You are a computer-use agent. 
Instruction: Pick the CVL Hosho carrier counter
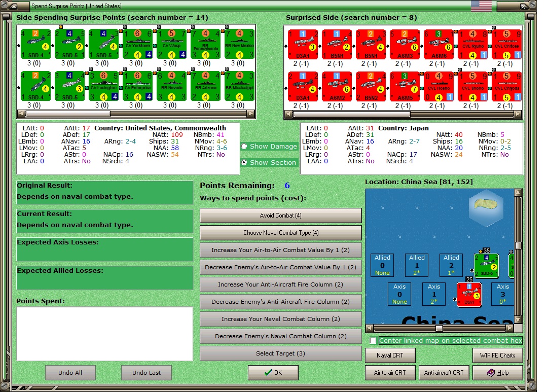tap(439, 86)
